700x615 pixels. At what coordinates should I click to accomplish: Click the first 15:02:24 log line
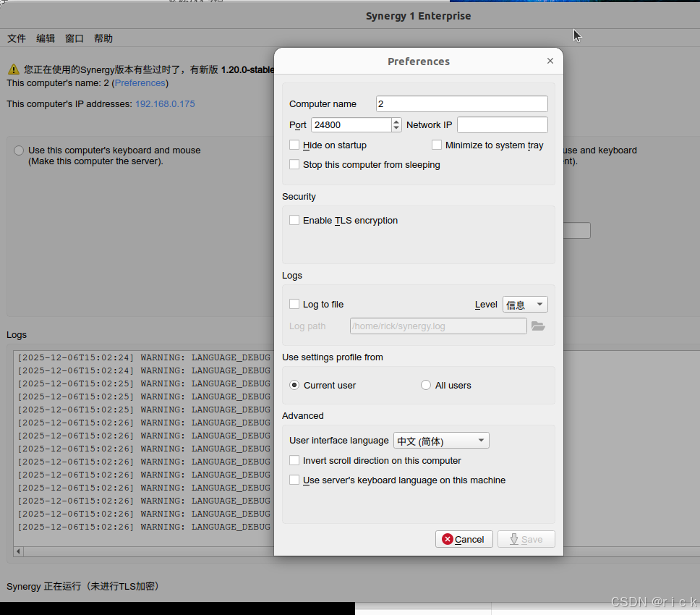pos(144,357)
